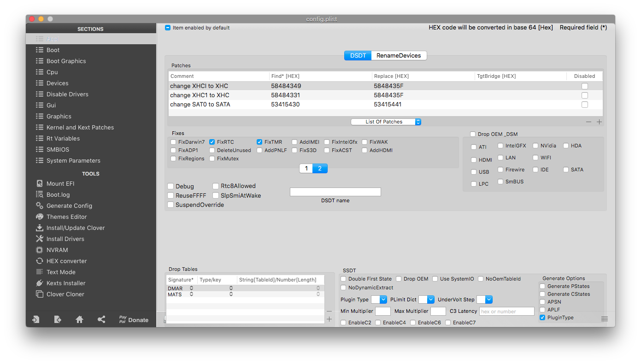The width and height of the screenshot is (641, 364).
Task: Select the Boot Graphics section
Action: click(x=66, y=61)
